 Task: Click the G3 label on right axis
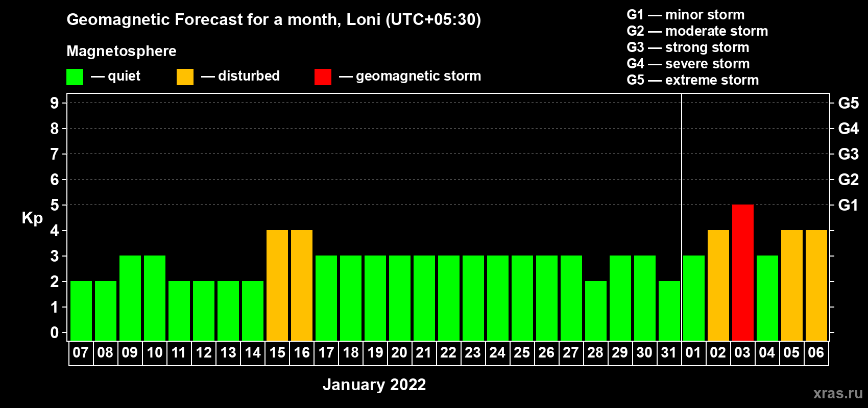click(x=848, y=154)
